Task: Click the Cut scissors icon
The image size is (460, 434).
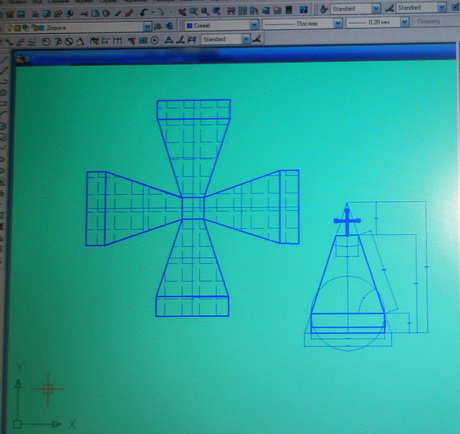Action: pos(84,14)
